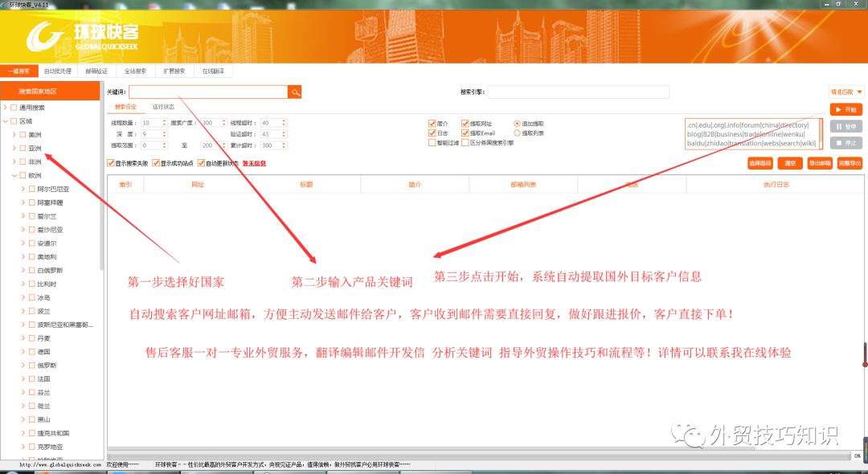Screen dimensions: 868x474
Task: Click the magnifier search icon beside the keyword field
Action: (x=294, y=93)
